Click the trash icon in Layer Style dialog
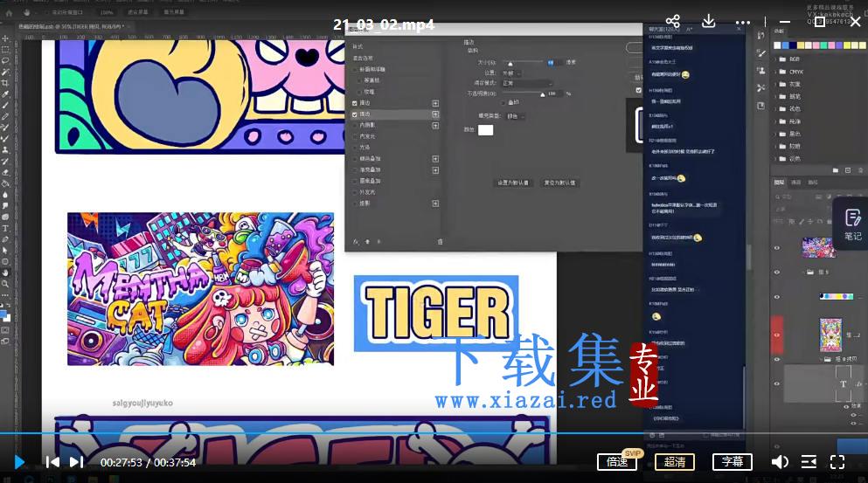Viewport: 868px width, 483px height. tap(440, 242)
